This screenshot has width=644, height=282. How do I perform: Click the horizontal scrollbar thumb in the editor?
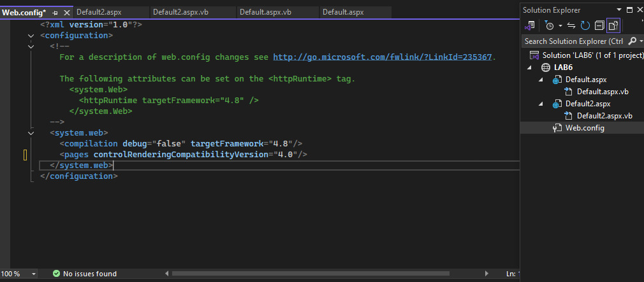pyautogui.click(x=311, y=273)
